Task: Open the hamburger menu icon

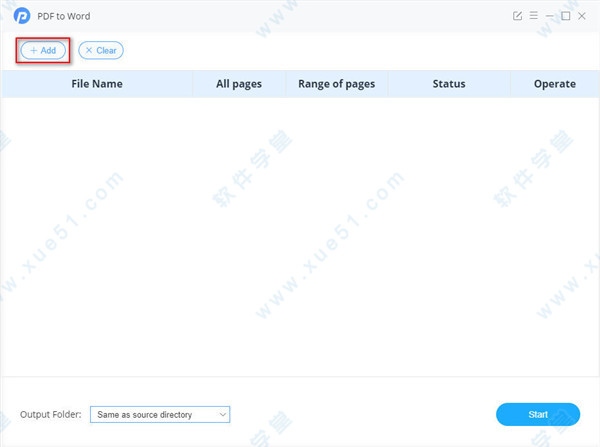Action: (x=533, y=16)
